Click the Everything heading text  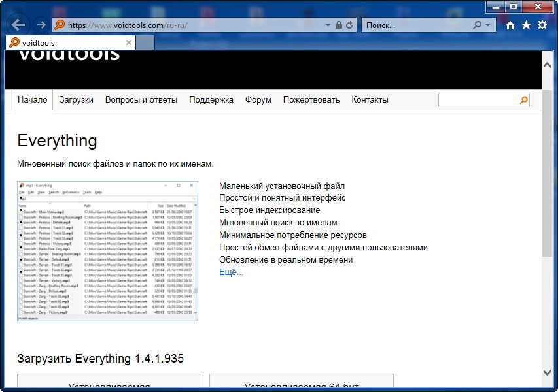click(57, 140)
